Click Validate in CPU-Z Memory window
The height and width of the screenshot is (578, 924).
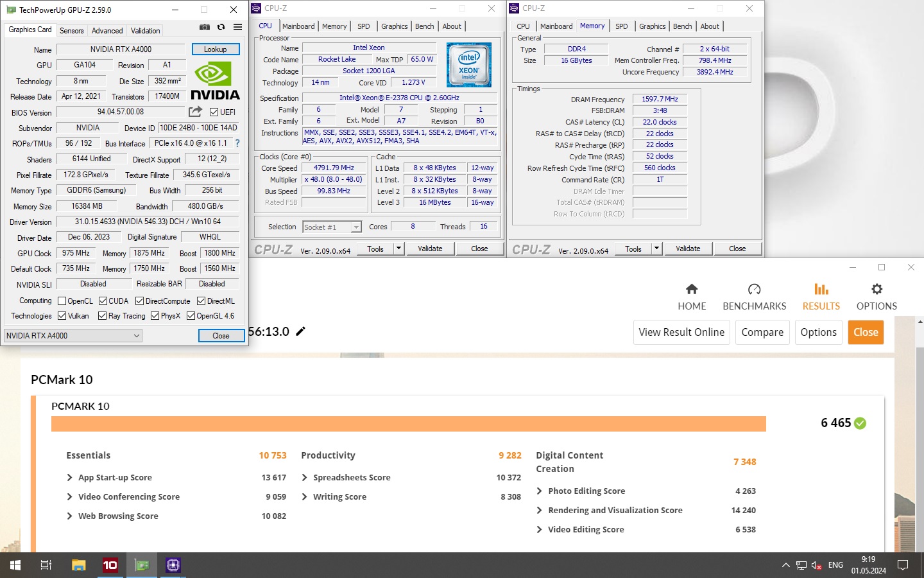click(688, 249)
